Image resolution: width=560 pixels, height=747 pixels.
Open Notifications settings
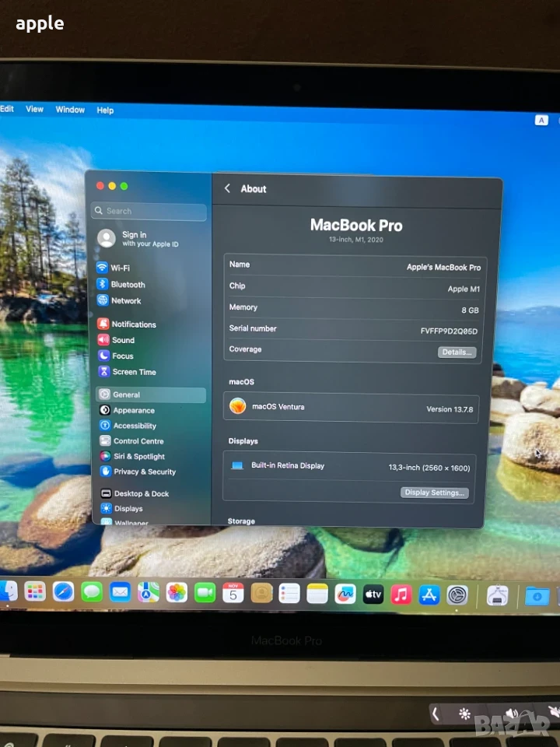tap(127, 324)
